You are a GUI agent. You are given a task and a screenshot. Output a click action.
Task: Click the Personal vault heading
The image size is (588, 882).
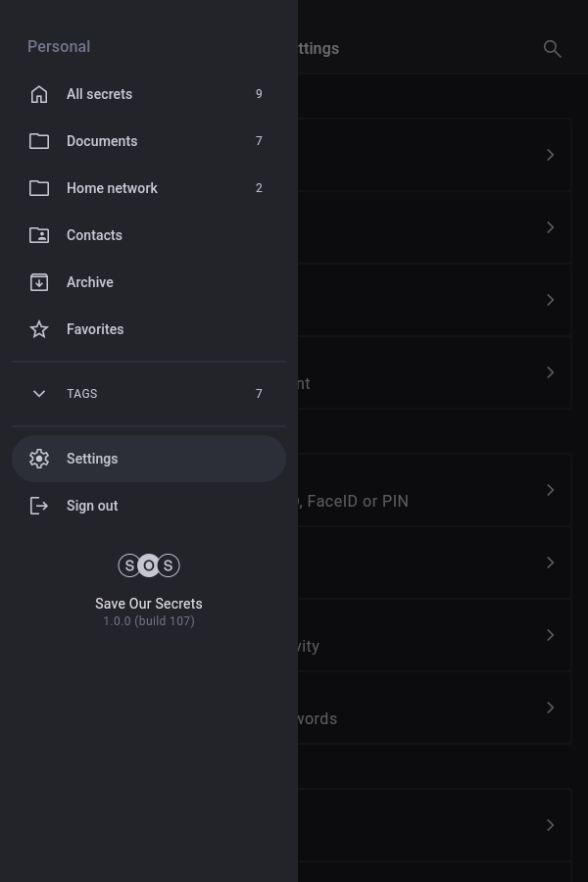[x=59, y=47]
